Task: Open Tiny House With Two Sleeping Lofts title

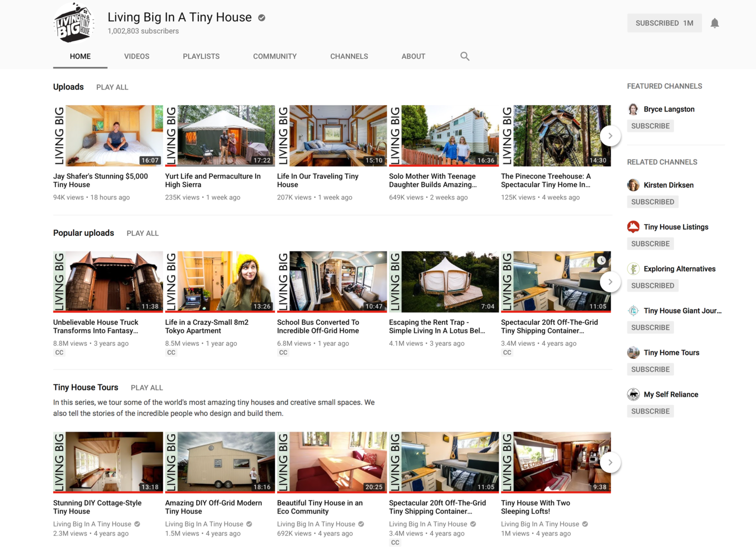Action: click(535, 507)
